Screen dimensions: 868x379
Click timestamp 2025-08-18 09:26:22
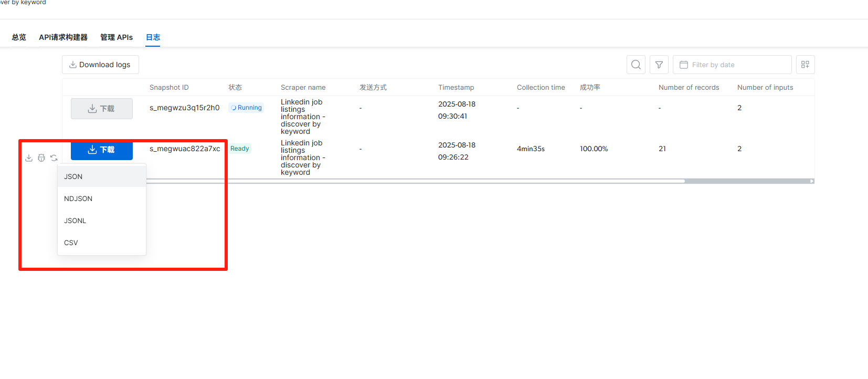[x=457, y=151]
